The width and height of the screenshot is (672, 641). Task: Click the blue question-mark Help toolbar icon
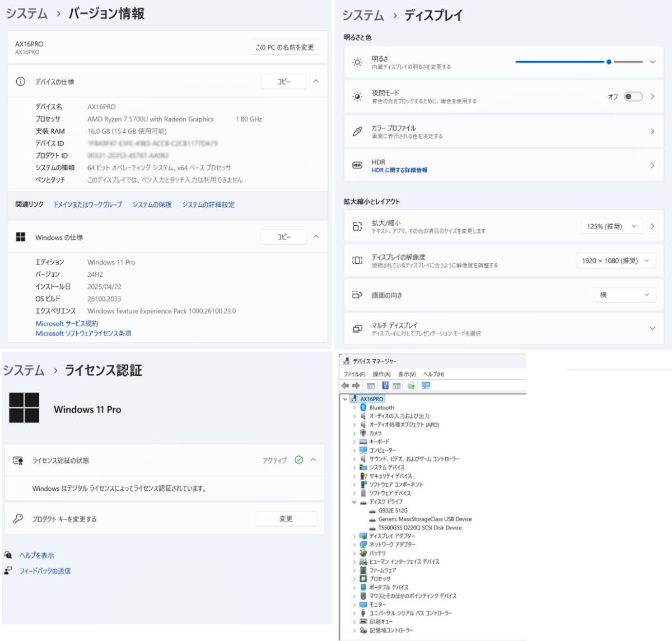(385, 385)
